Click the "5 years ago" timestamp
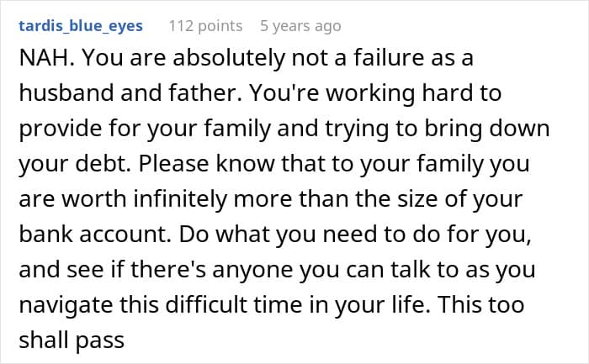Screen dimensions: 589x364 pos(300,26)
